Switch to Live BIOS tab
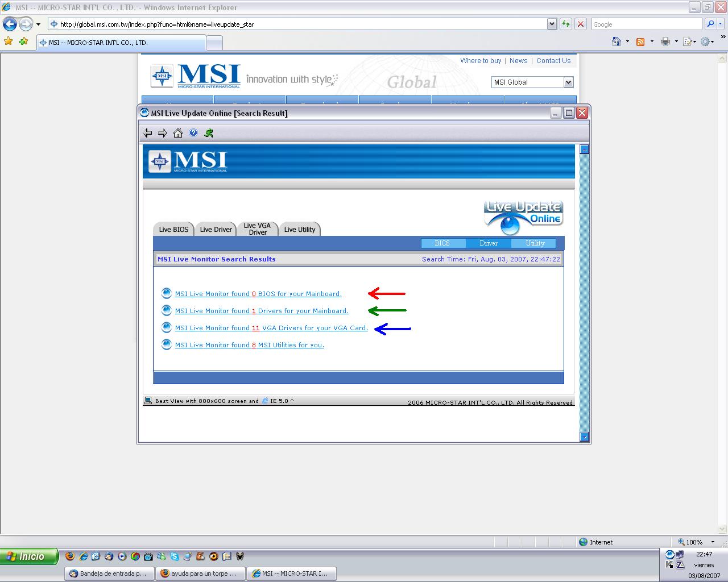The height and width of the screenshot is (582, 728). click(173, 229)
